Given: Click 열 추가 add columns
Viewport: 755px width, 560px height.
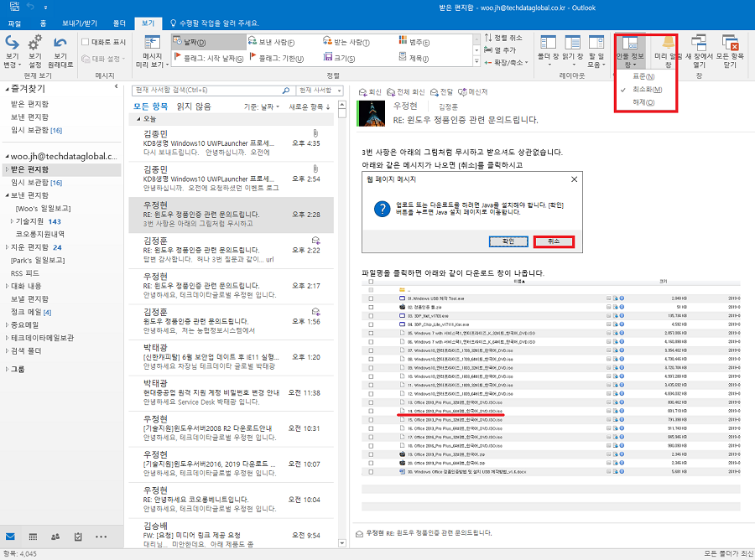Looking at the screenshot, I should 499,50.
